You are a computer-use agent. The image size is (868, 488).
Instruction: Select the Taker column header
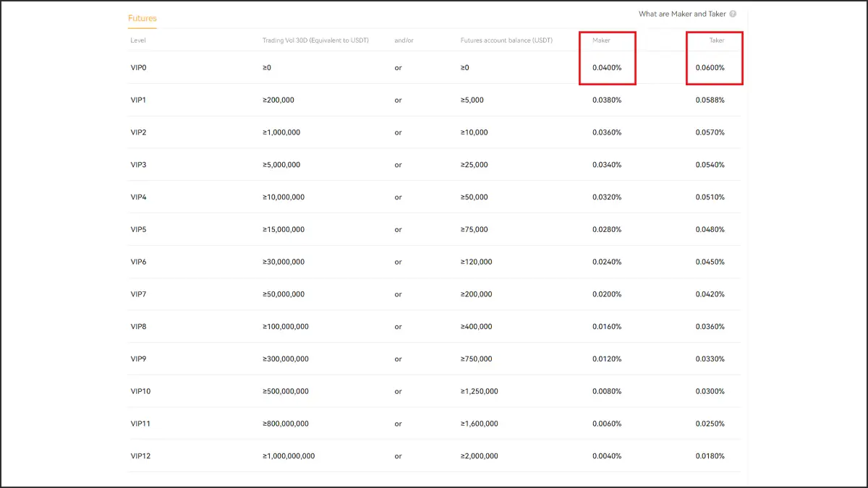716,40
